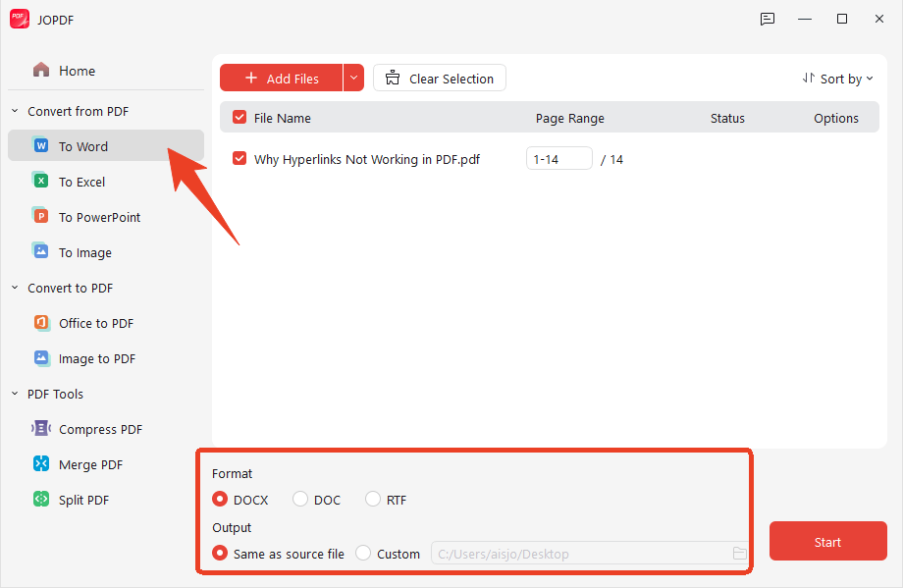Uncheck Why Hyperlinks Not Working in PDF.pdf
This screenshot has width=903, height=588.
[x=239, y=158]
